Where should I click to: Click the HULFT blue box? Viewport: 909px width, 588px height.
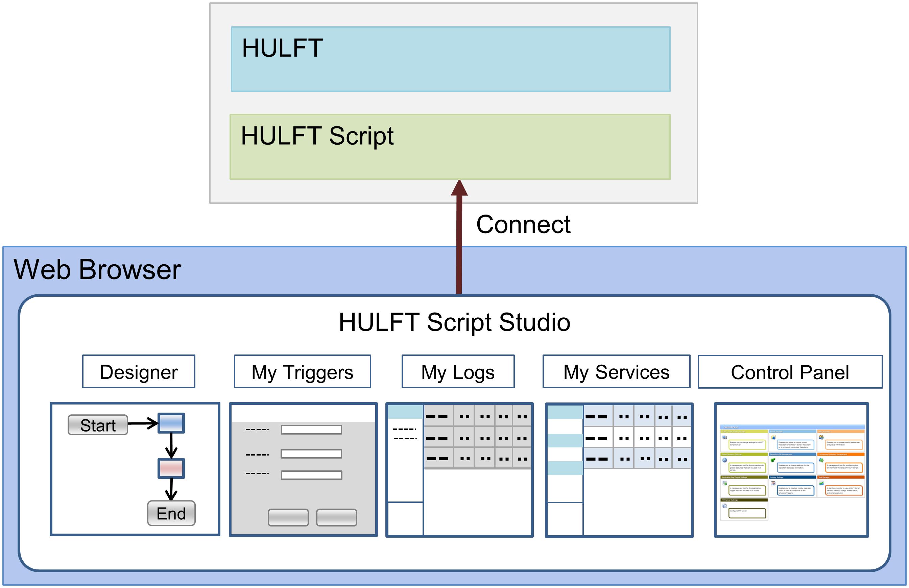point(450,59)
